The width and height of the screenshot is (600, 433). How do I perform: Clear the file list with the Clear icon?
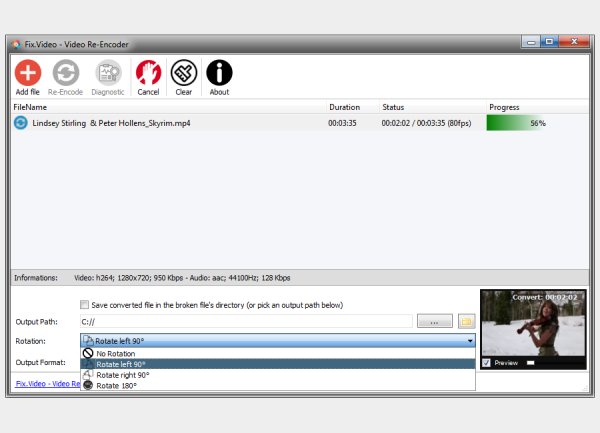(184, 73)
